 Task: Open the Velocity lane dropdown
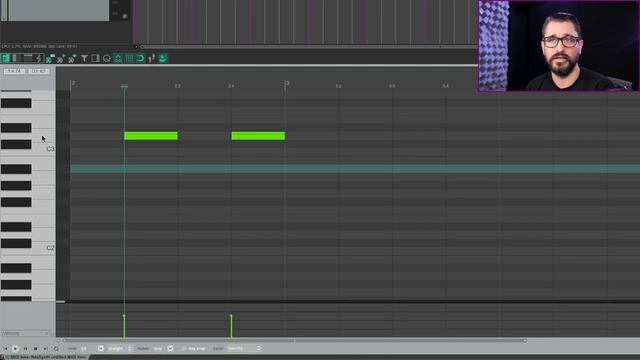(25, 333)
